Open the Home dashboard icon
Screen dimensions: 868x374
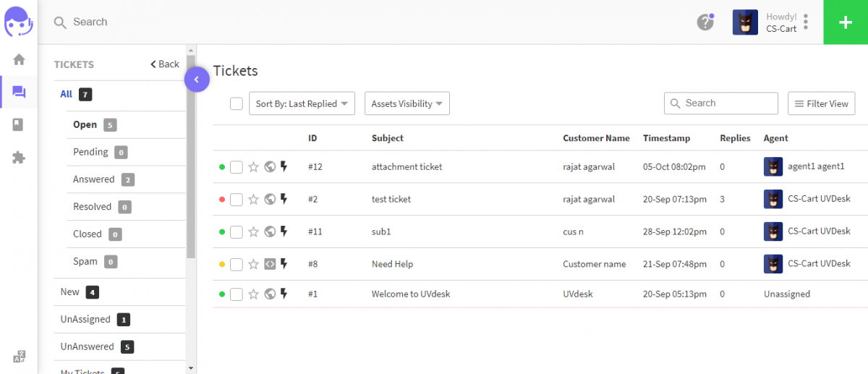[x=19, y=59]
